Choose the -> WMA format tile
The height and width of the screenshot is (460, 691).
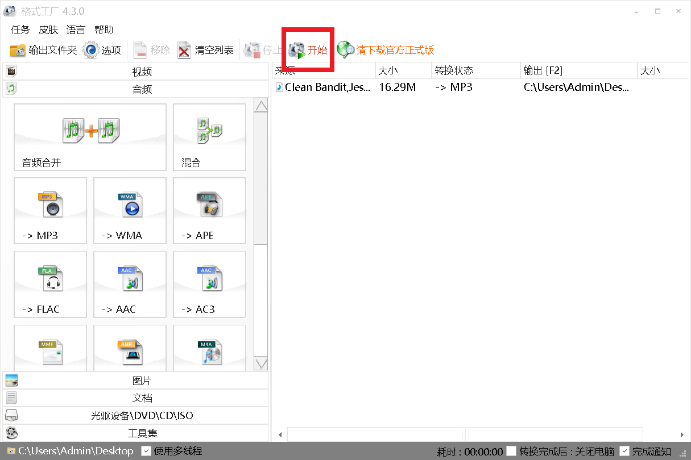pyautogui.click(x=130, y=211)
